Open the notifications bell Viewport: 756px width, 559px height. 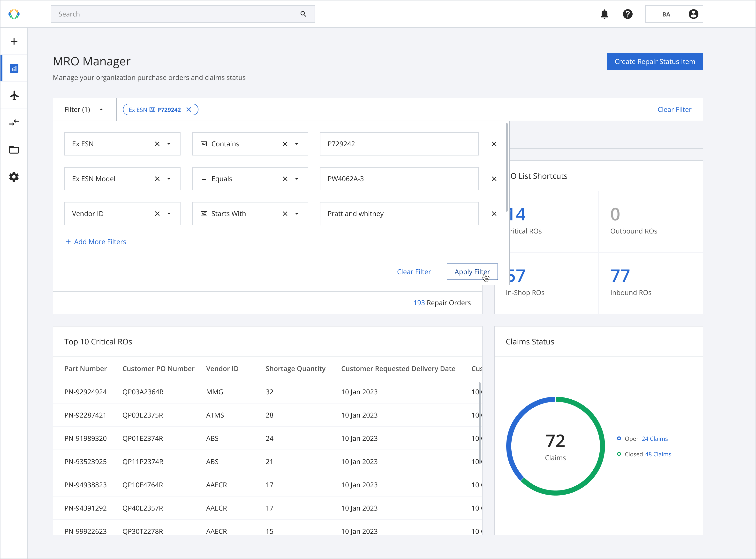tap(604, 14)
